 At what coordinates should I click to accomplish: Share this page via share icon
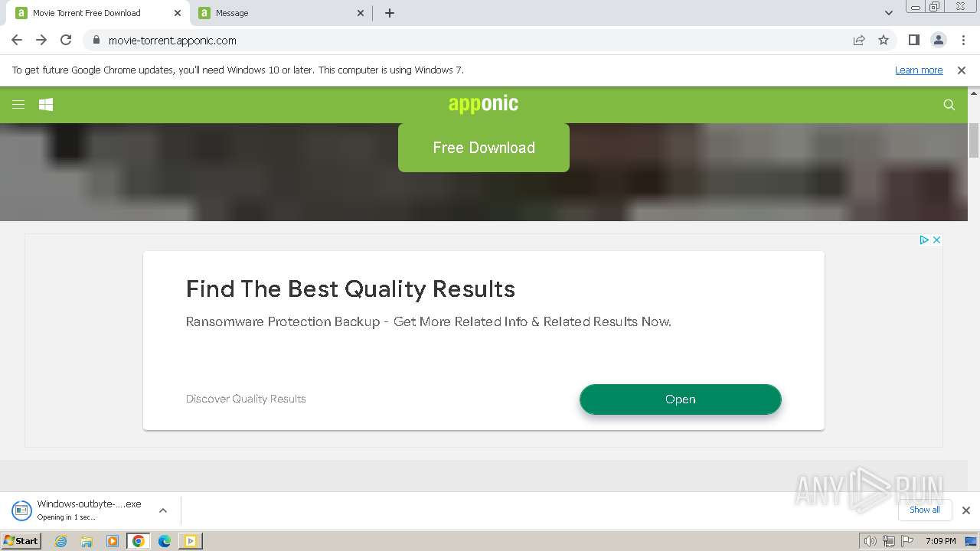pyautogui.click(x=859, y=40)
